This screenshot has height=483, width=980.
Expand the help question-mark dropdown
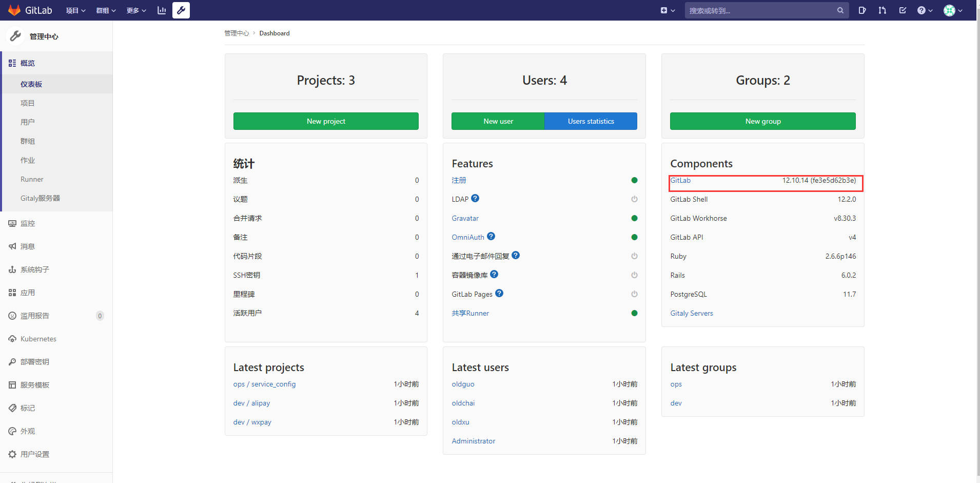[924, 10]
